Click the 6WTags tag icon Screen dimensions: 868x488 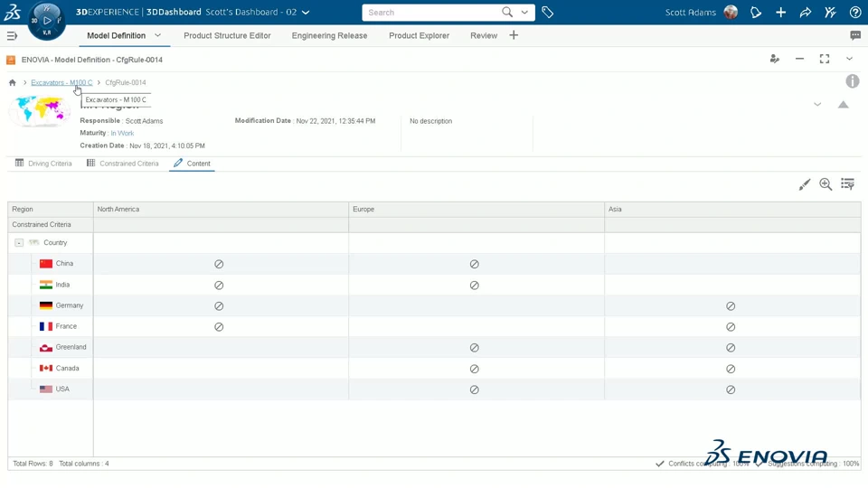tap(548, 13)
